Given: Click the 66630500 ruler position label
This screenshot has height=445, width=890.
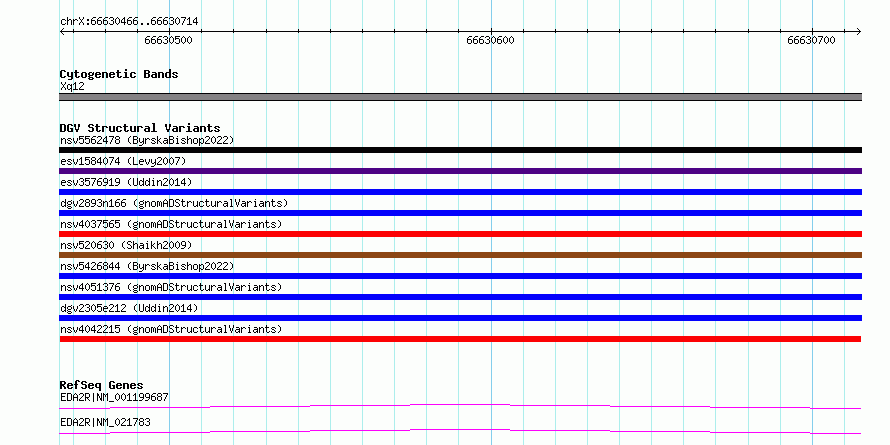Looking at the screenshot, I should [x=169, y=41].
